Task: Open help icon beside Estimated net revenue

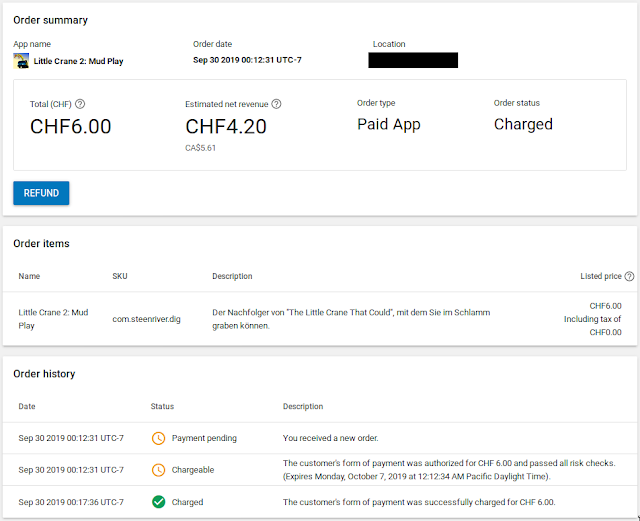Action: coord(276,104)
